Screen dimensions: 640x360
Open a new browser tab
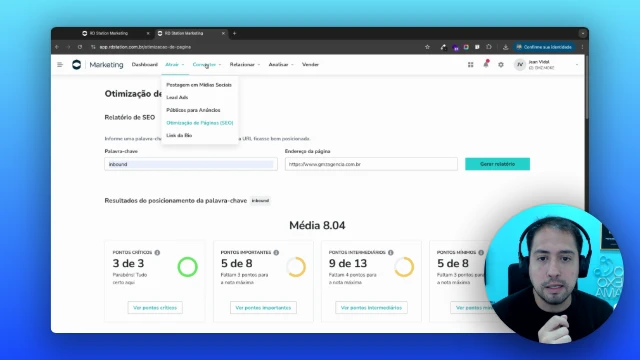234,33
